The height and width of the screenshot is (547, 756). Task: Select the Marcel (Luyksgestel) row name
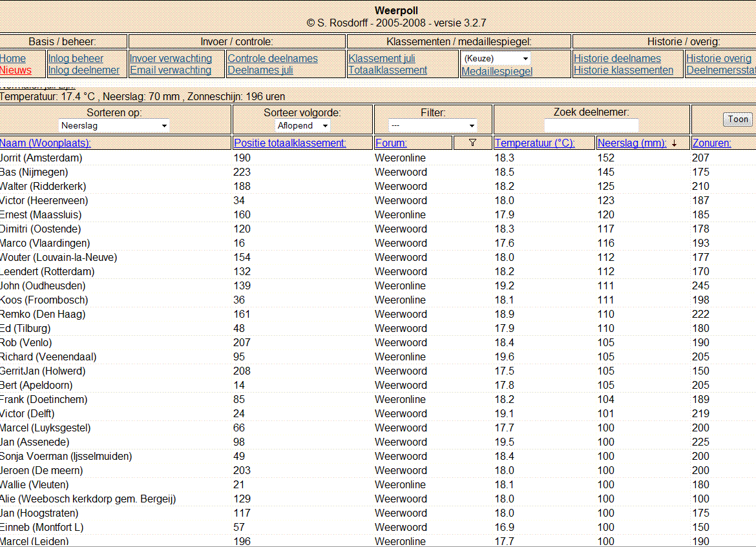(x=45, y=428)
